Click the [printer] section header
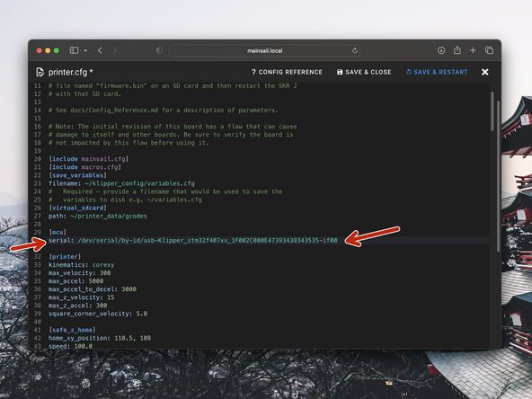Viewport: 532px width, 399px height. 65,256
